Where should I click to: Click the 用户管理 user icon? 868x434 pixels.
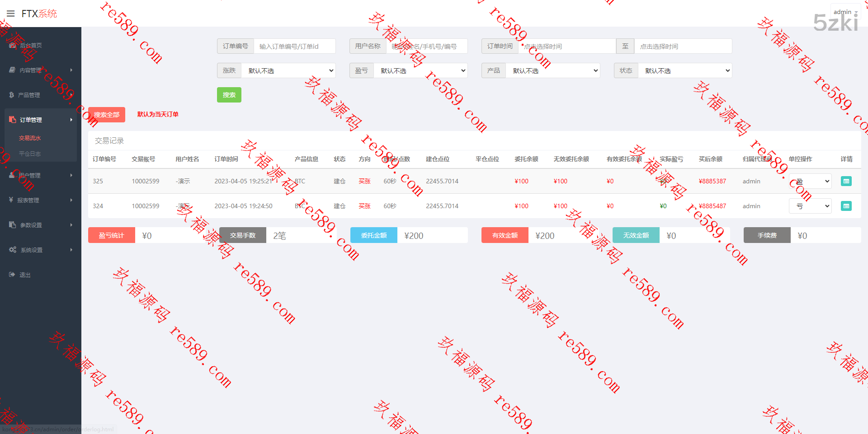12,175
